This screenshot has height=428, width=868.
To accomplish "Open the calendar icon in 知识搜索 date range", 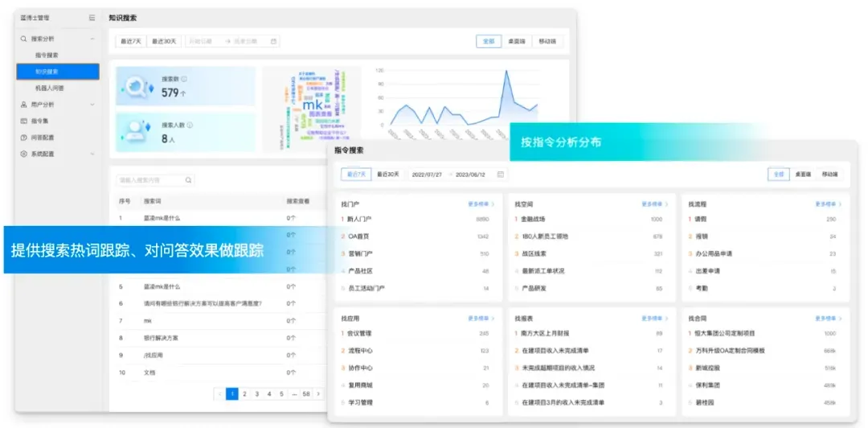I will (x=273, y=41).
